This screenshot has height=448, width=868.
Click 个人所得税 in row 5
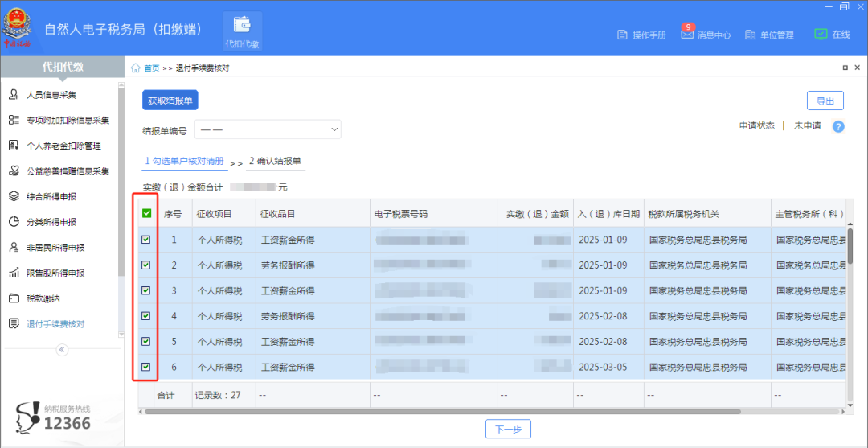point(219,341)
